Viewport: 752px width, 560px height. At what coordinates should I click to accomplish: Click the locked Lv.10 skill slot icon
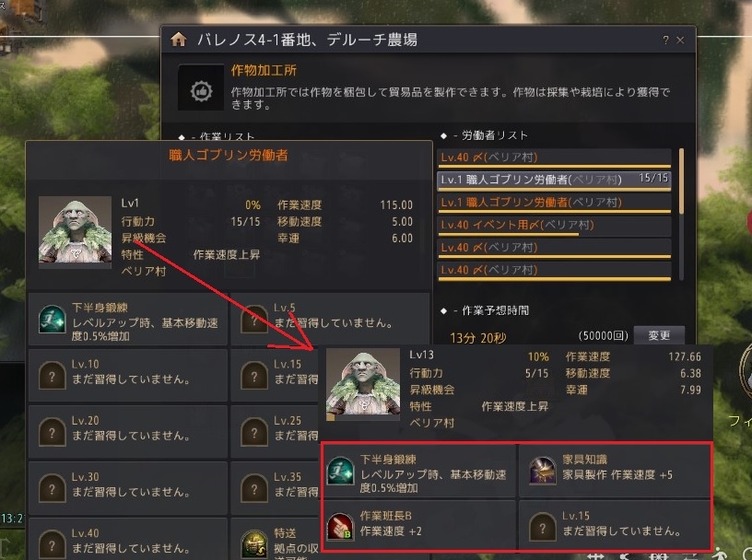coord(52,376)
